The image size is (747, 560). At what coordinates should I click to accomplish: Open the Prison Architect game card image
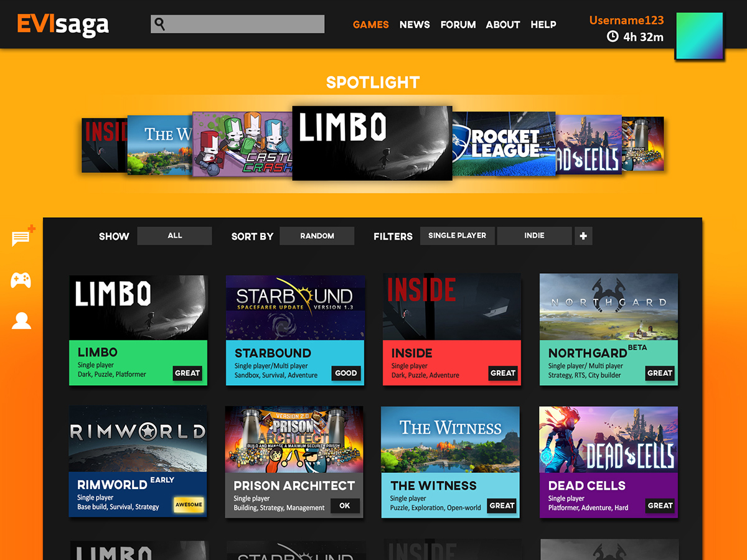[x=294, y=439]
